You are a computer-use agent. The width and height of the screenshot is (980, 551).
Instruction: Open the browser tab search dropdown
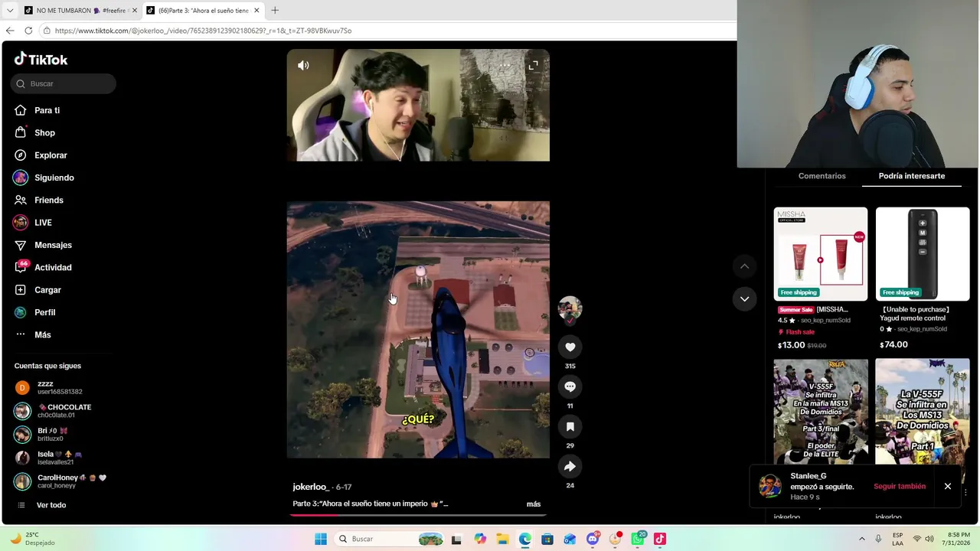click(9, 10)
